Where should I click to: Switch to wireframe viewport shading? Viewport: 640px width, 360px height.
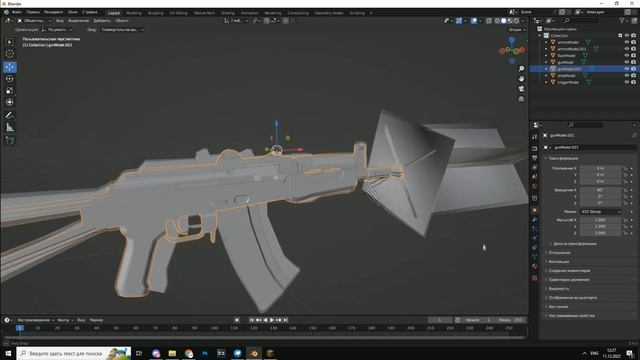point(497,20)
